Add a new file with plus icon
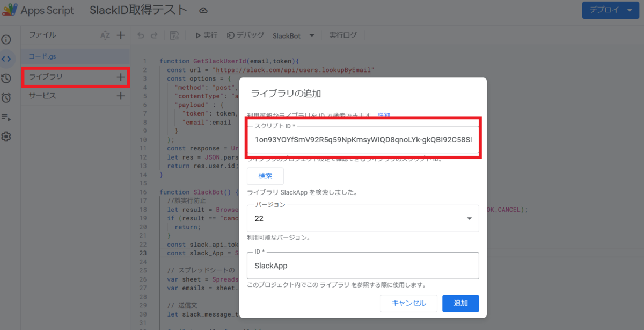 (121, 35)
